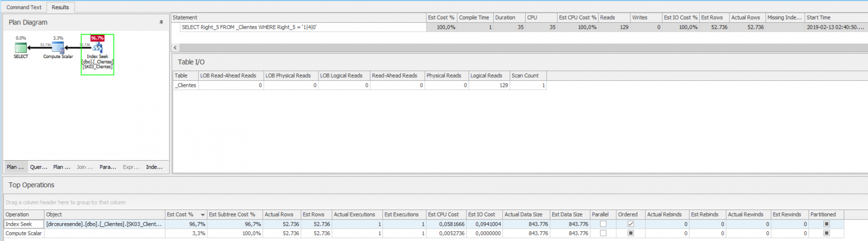The height and width of the screenshot is (241, 868).
Task: Click sort arrow on Est Cost % column
Action: 203,215
